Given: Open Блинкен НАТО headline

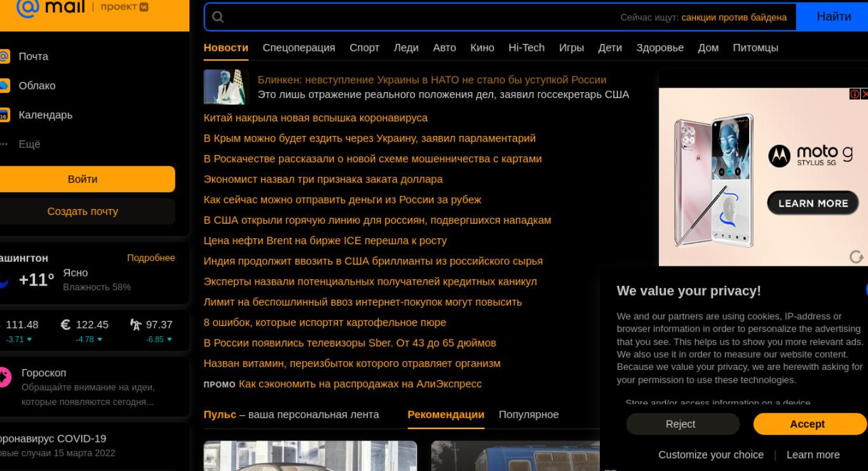Looking at the screenshot, I should pos(432,79).
